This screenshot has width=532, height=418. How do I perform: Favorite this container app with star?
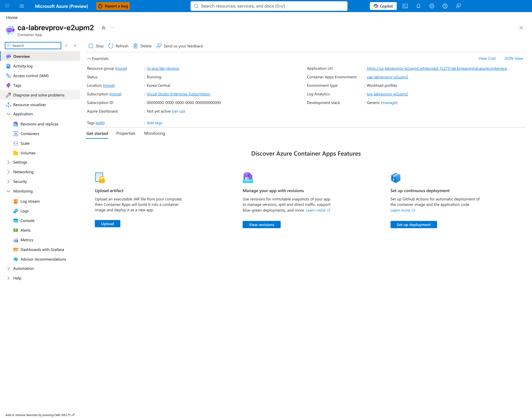pos(104,28)
